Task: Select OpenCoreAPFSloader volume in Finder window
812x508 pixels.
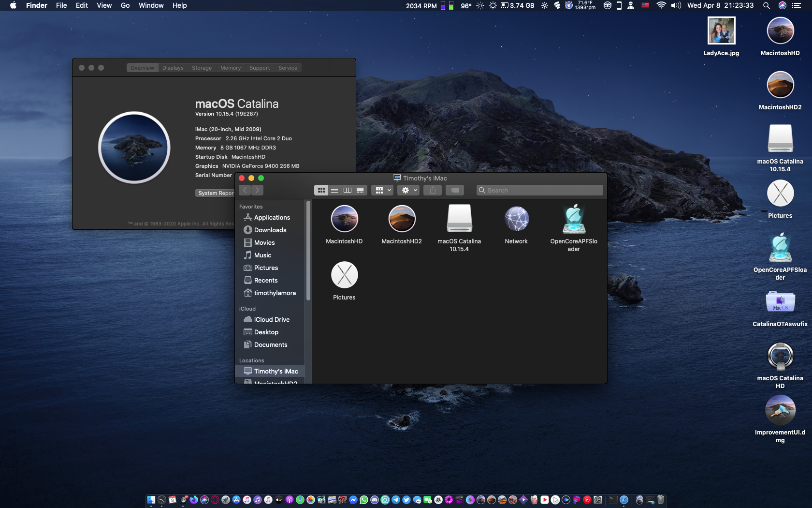Action: 574,219
